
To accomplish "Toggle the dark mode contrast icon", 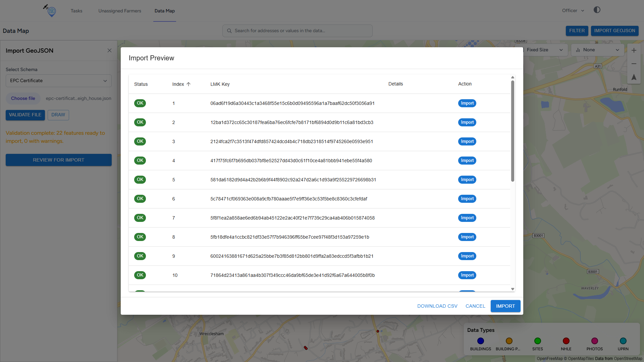I will point(597,10).
